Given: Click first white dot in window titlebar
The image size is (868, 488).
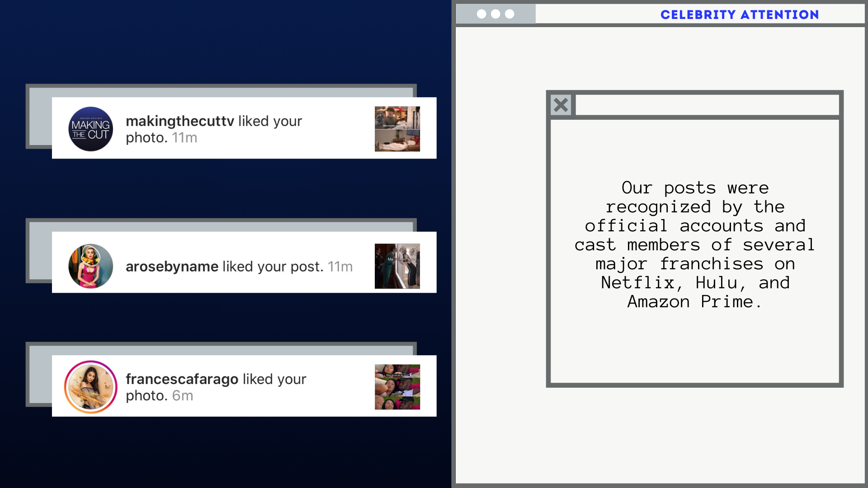Looking at the screenshot, I should pyautogui.click(x=481, y=14).
